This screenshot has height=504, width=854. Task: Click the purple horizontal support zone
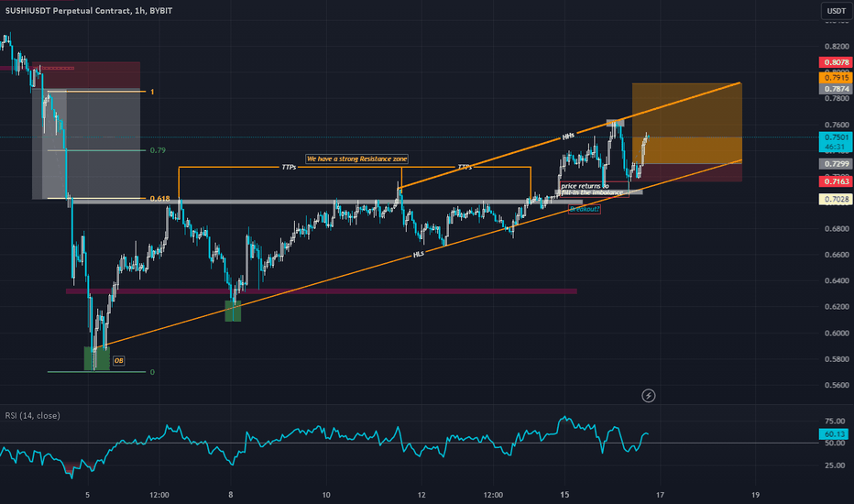[322, 291]
